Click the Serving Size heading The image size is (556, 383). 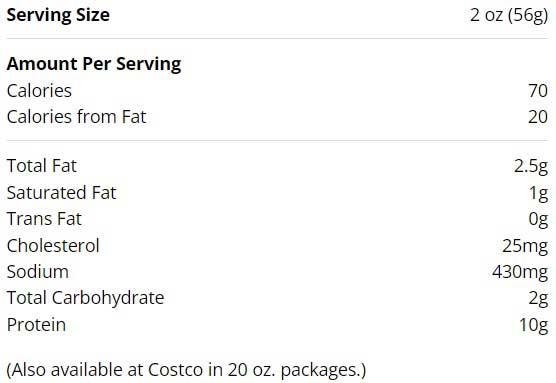58,15
